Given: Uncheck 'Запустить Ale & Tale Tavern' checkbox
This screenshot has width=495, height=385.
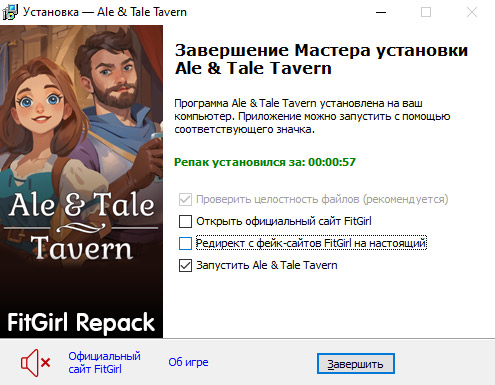Looking at the screenshot, I should (185, 266).
